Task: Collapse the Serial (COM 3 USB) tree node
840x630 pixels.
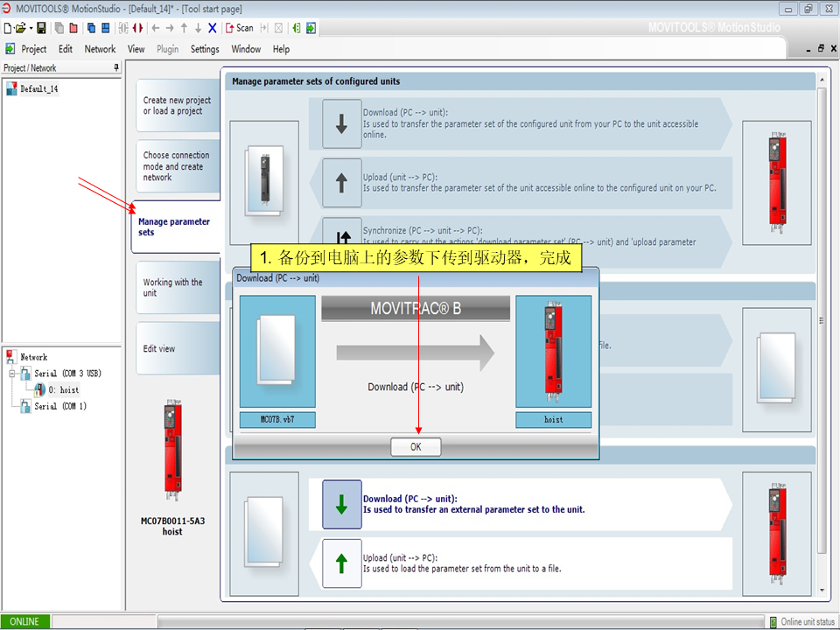Action: click(x=10, y=374)
